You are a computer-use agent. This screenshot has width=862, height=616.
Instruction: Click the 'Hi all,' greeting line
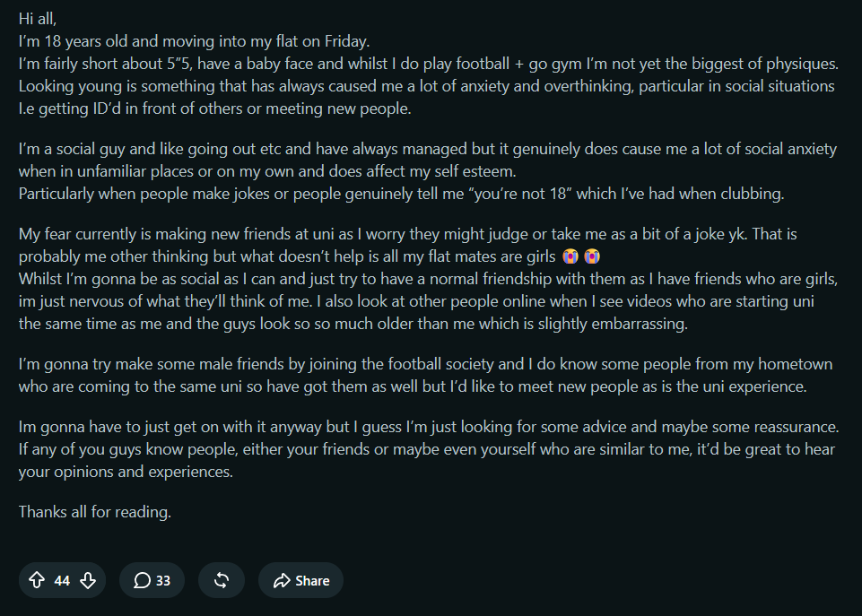[38, 19]
